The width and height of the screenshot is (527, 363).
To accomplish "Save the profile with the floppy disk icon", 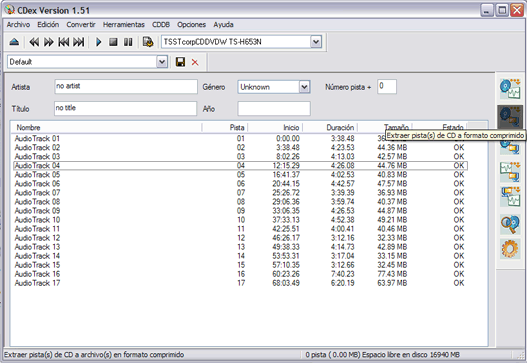I will (180, 62).
